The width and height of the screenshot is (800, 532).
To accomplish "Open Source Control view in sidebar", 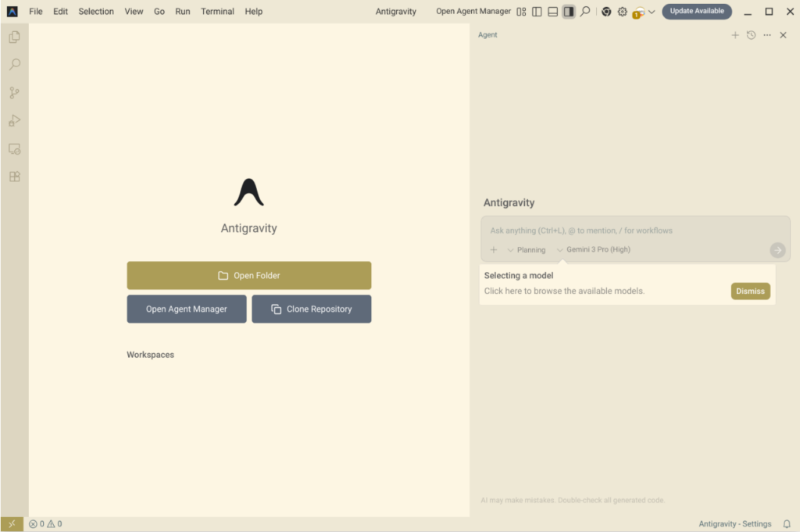I will (14, 93).
